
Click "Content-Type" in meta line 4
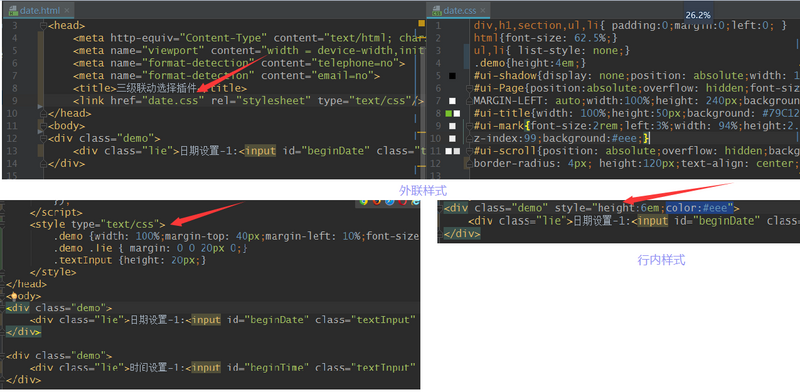(223, 38)
